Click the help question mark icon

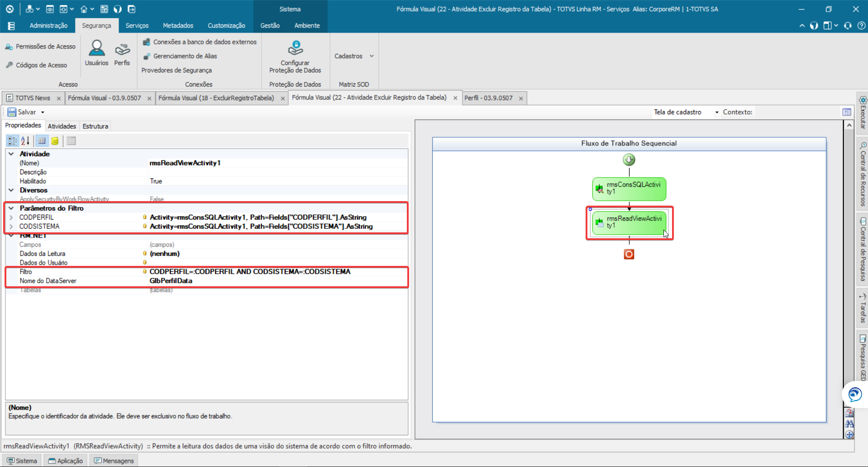click(861, 26)
